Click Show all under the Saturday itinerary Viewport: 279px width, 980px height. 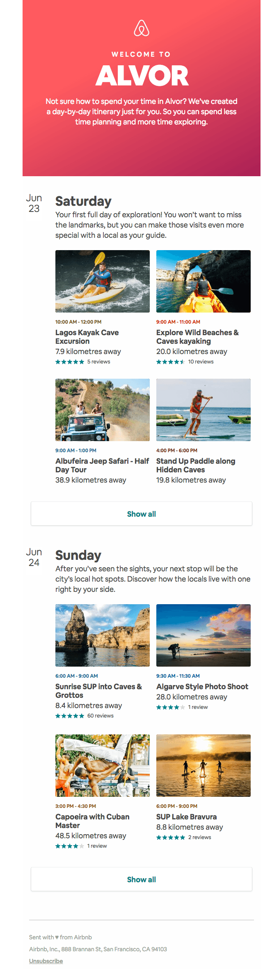[x=142, y=513]
